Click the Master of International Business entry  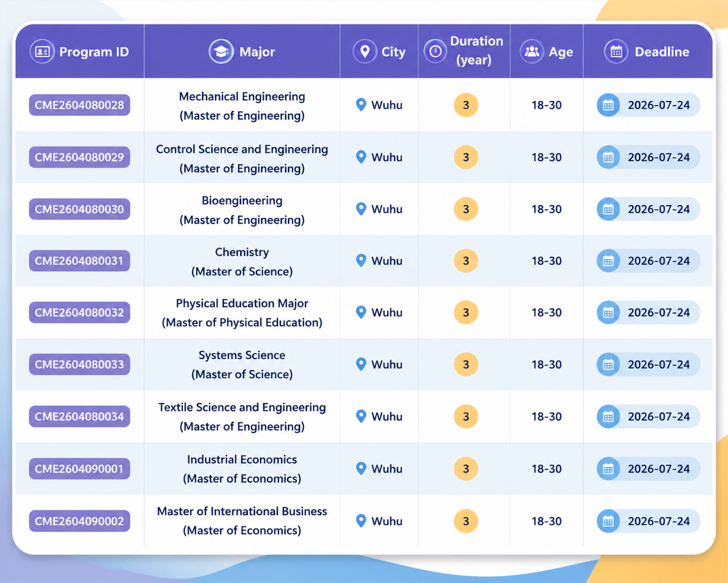point(242,521)
